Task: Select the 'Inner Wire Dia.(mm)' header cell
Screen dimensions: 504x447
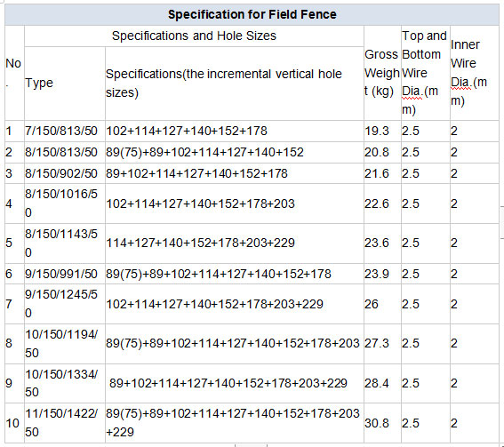Action: pyautogui.click(x=475, y=73)
